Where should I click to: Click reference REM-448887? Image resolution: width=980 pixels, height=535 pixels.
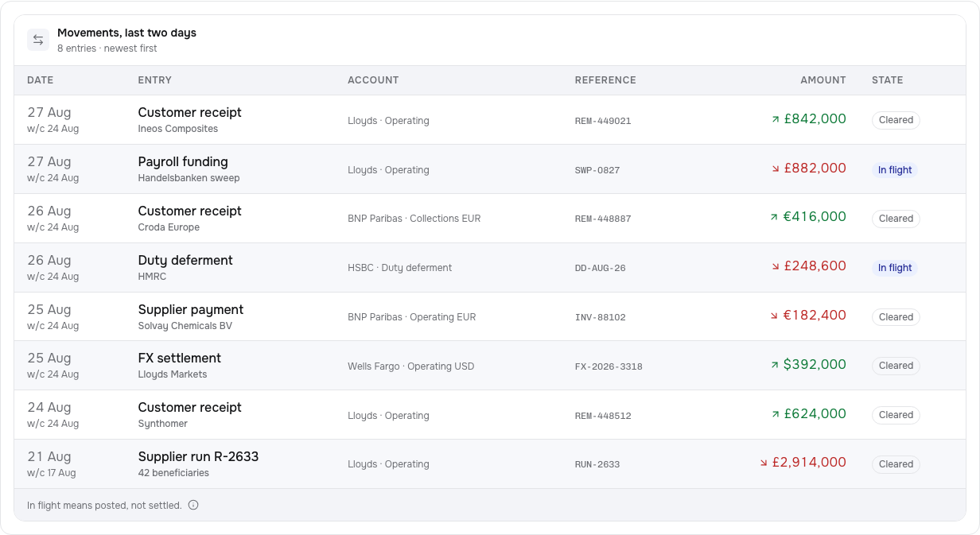point(603,219)
